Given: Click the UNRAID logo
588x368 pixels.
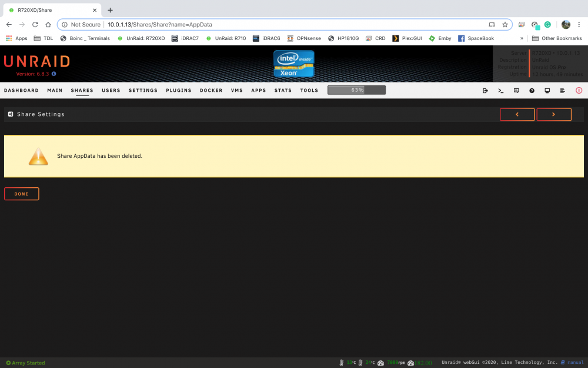Looking at the screenshot, I should point(36,61).
